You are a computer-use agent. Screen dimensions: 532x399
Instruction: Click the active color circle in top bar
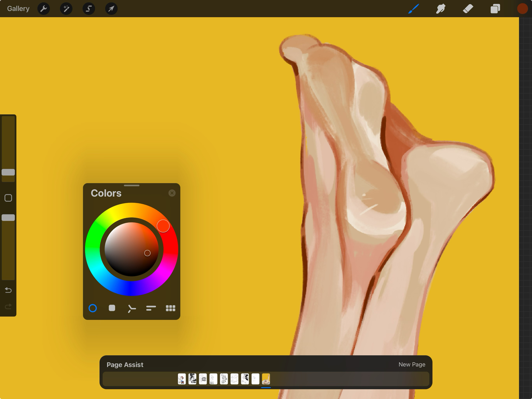[x=522, y=9]
